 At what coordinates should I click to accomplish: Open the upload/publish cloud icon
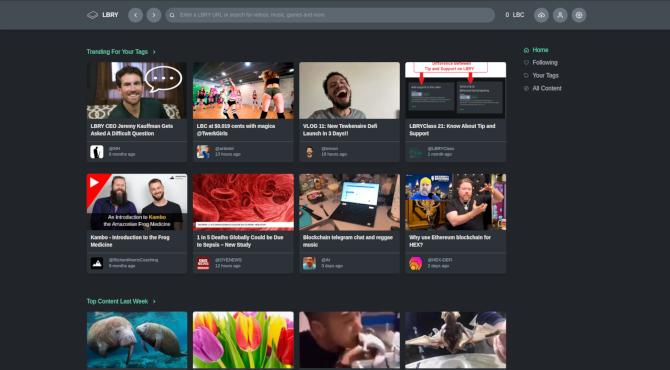[541, 15]
